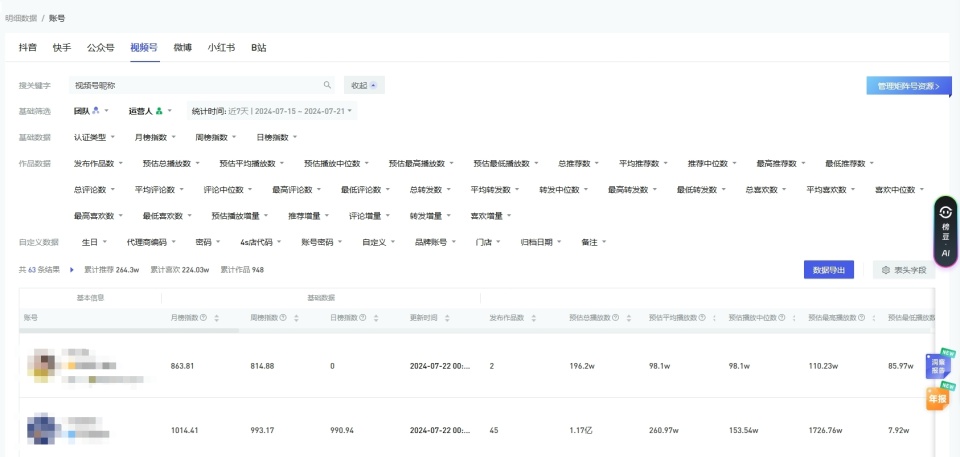This screenshot has width=960, height=457.
Task: Click help icon next to 预估播放中位数 header
Action: coord(782,318)
